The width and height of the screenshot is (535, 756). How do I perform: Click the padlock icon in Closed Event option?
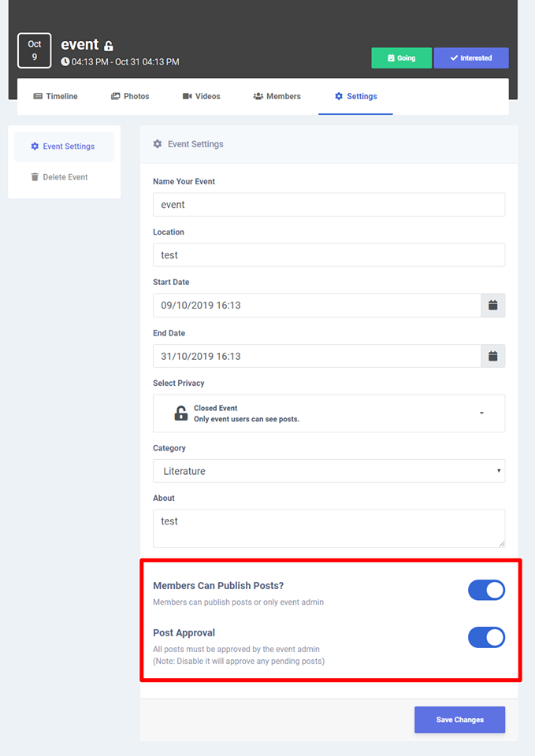(x=181, y=413)
